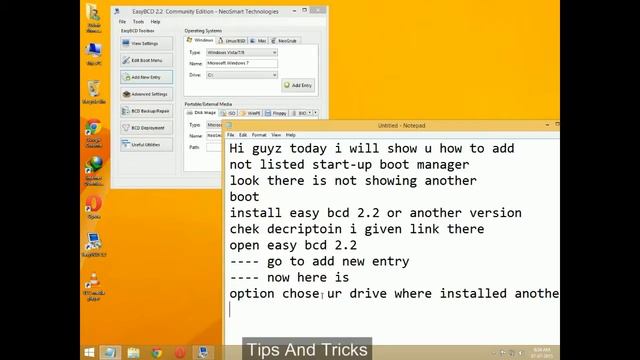
Task: Open Notepad View menu
Action: [276, 135]
